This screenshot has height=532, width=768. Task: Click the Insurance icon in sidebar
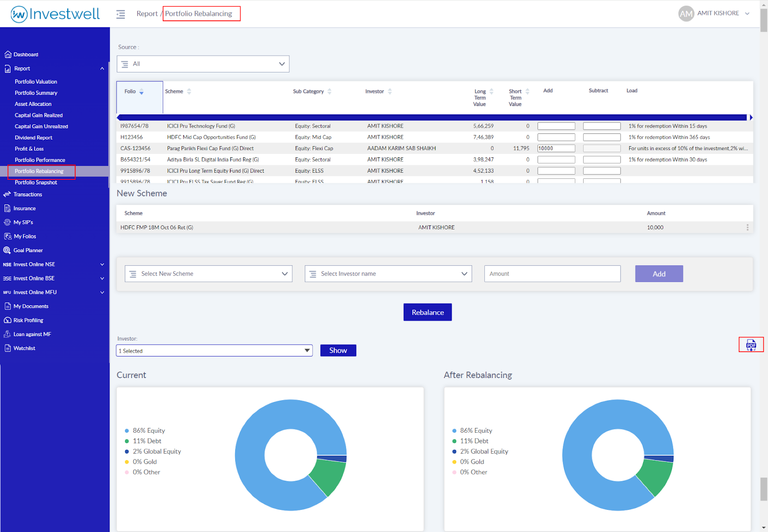[8, 208]
